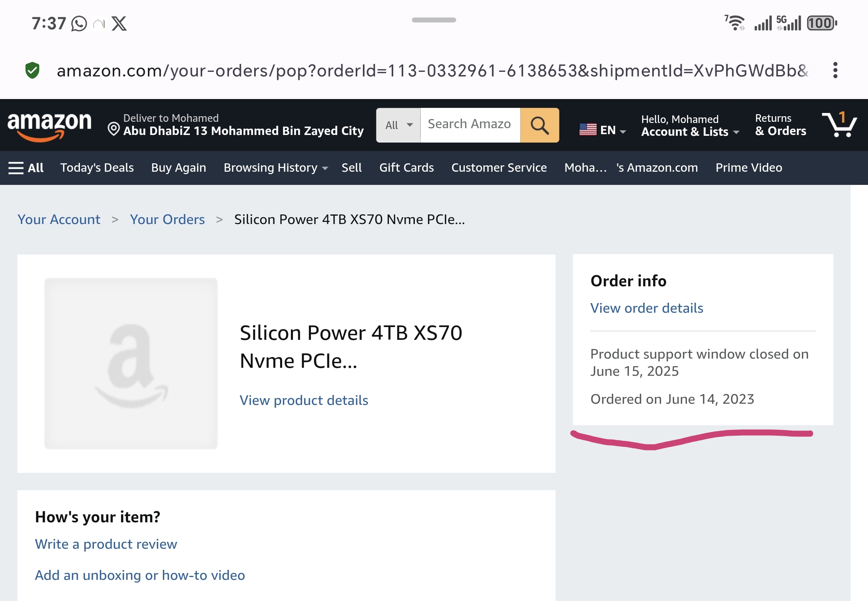Click the Search Amazon input field
868x601 pixels.
pyautogui.click(x=470, y=125)
